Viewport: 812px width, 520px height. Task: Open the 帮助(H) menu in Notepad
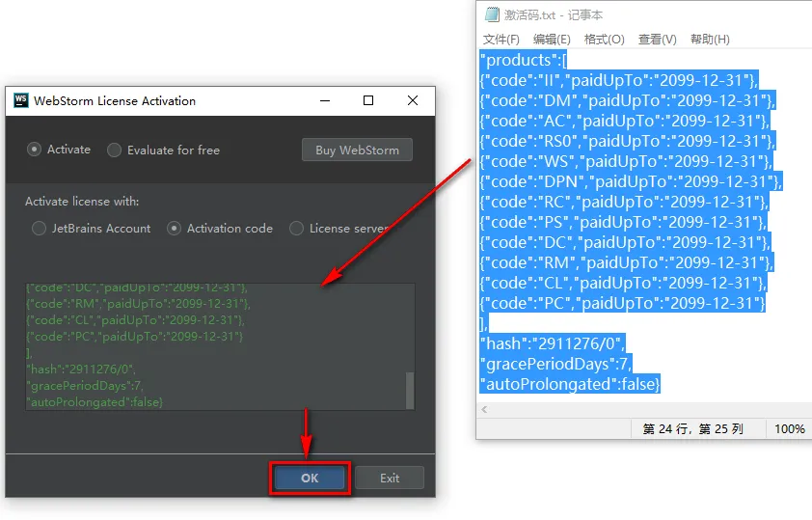pyautogui.click(x=710, y=40)
